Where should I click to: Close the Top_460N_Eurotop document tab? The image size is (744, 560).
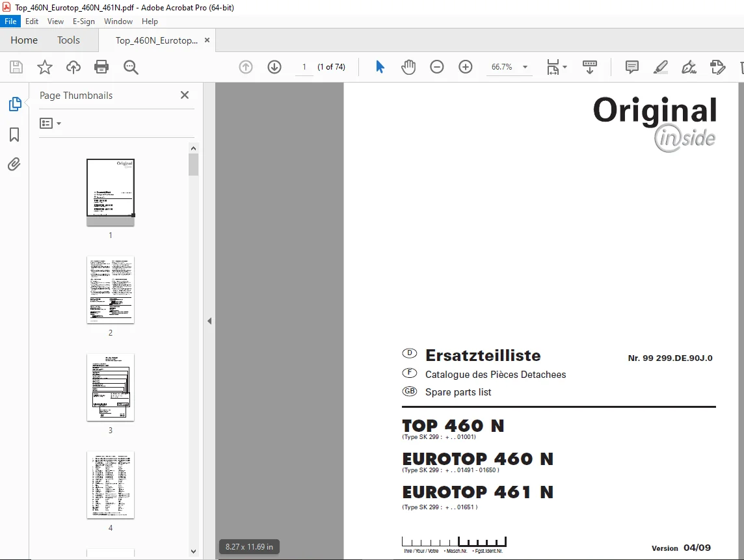(207, 40)
